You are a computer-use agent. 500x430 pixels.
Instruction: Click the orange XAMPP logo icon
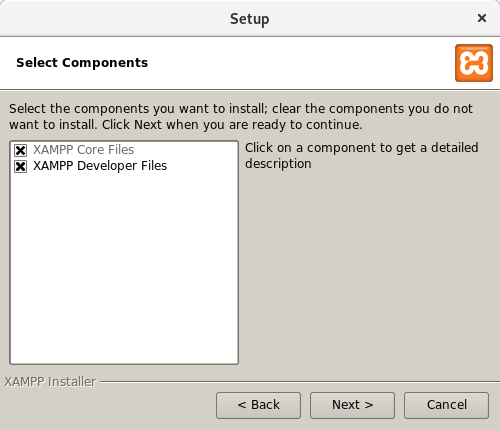[474, 63]
